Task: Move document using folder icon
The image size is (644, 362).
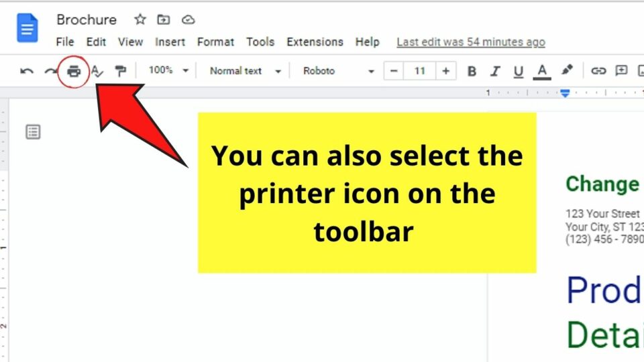Action: 164,19
